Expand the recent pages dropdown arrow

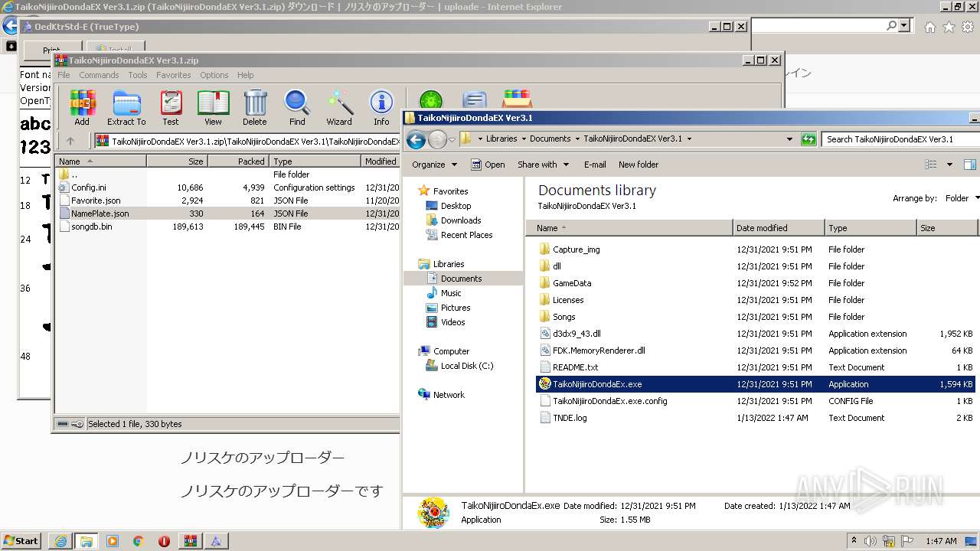[452, 139]
